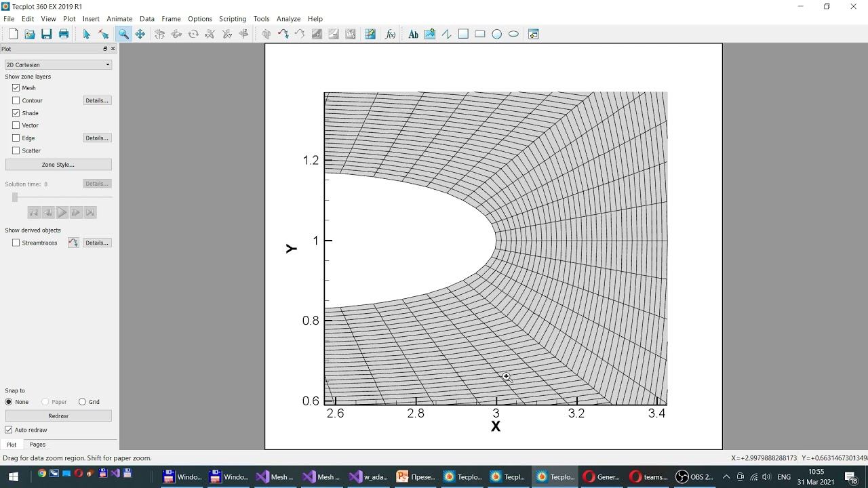Click the streamtrace placement icon next to Streamtraces

[73, 243]
